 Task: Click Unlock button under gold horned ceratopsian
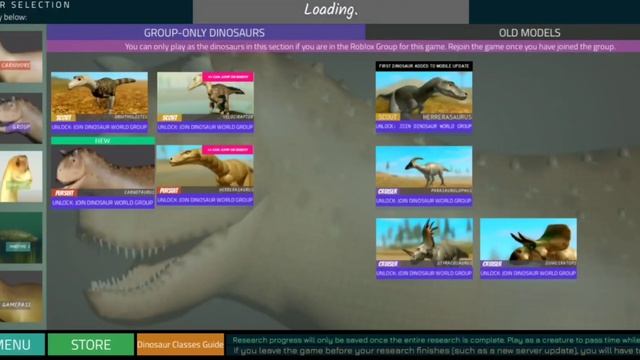coord(529,273)
